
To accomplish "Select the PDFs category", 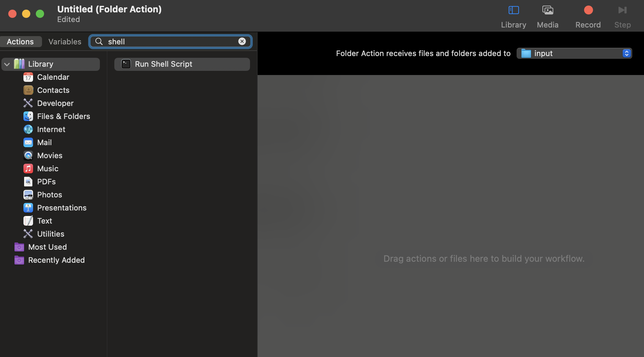I will (x=46, y=182).
